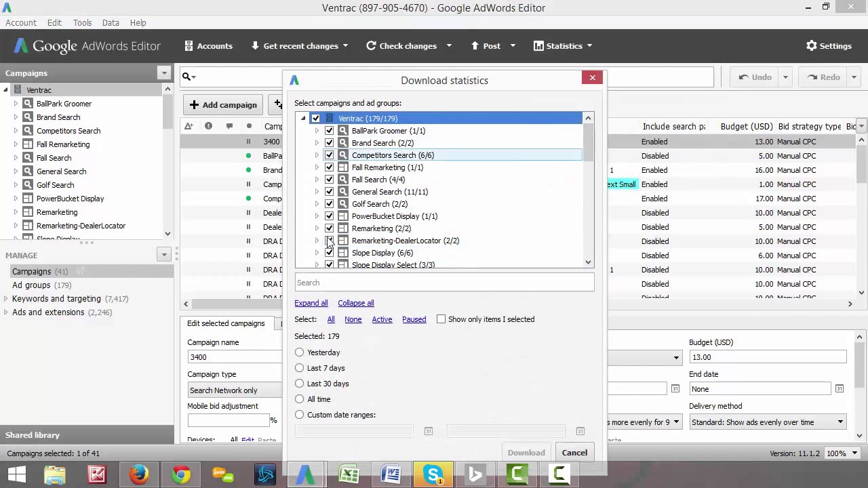The image size is (868, 488).
Task: Uncheck the BallPark Groomer (1/1) checkbox
Action: point(330,131)
